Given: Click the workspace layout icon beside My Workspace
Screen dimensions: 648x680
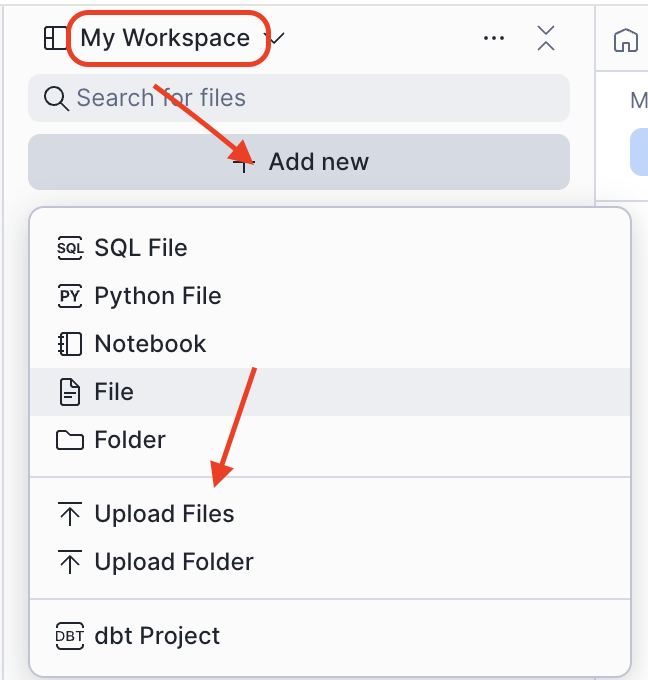Looking at the screenshot, I should 53,38.
